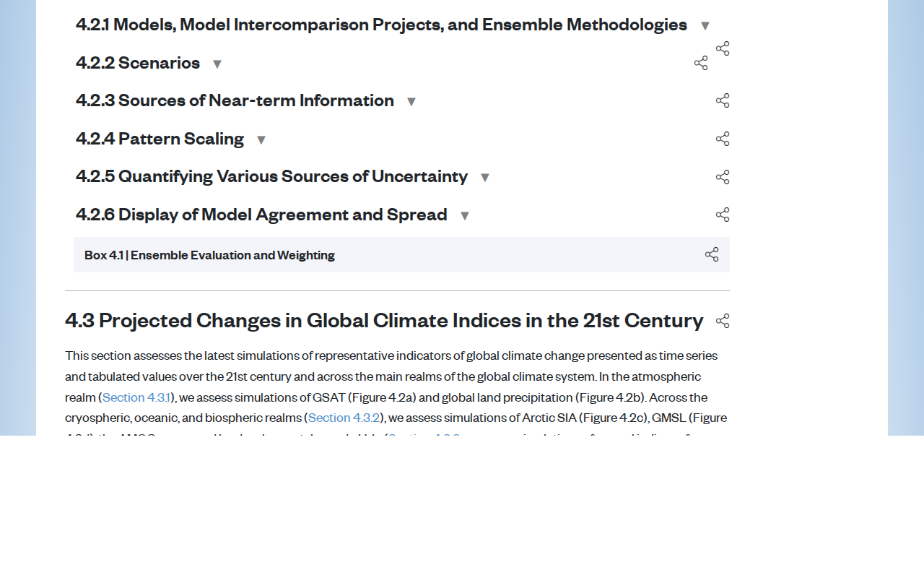Share Box 4.1 Ensemble Evaluation and Weighting
The width and height of the screenshot is (924, 578).
(712, 254)
